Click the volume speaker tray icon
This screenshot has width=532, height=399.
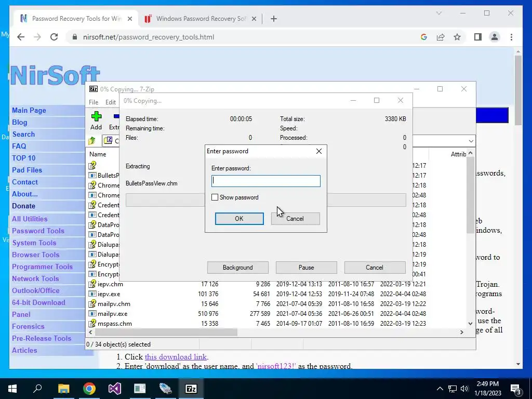pyautogui.click(x=464, y=389)
